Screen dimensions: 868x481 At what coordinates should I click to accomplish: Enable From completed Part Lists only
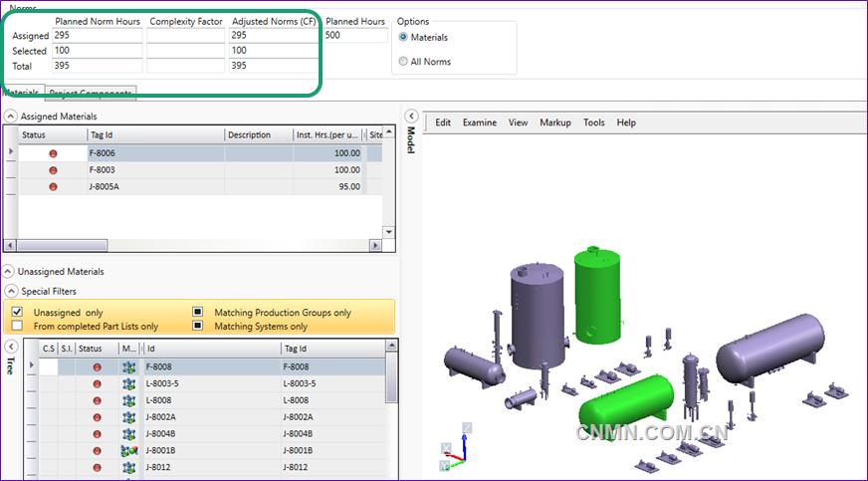pos(17,326)
